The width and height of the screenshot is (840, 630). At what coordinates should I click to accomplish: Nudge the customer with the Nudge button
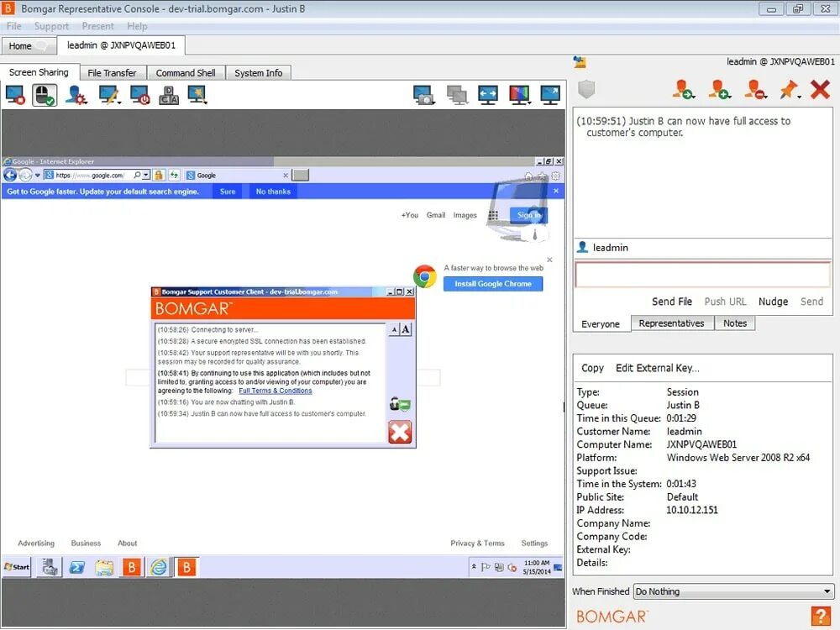pyautogui.click(x=773, y=302)
